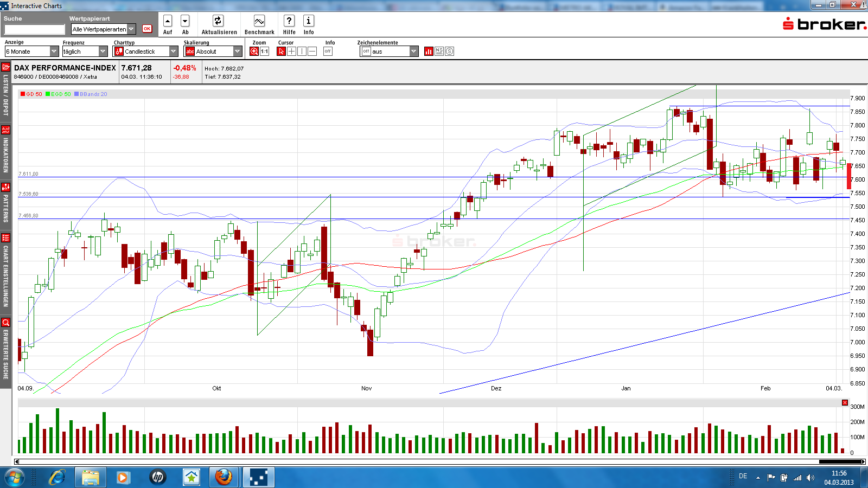This screenshot has height=488, width=868.
Task: Switch to Erweiterte Suche tab
Action: (5, 354)
